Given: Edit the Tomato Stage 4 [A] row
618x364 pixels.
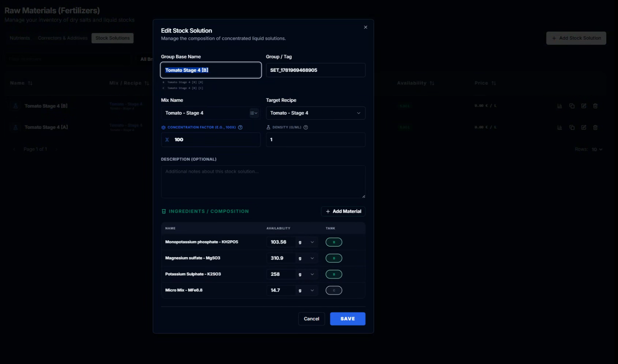Looking at the screenshot, I should click(x=584, y=128).
